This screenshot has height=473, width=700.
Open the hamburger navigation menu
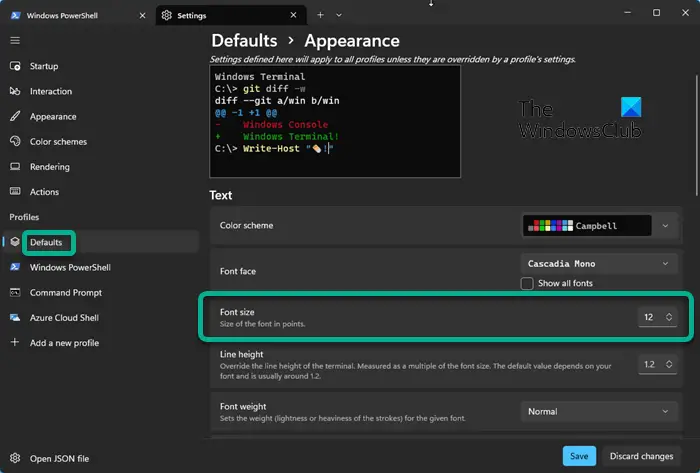[x=15, y=41]
